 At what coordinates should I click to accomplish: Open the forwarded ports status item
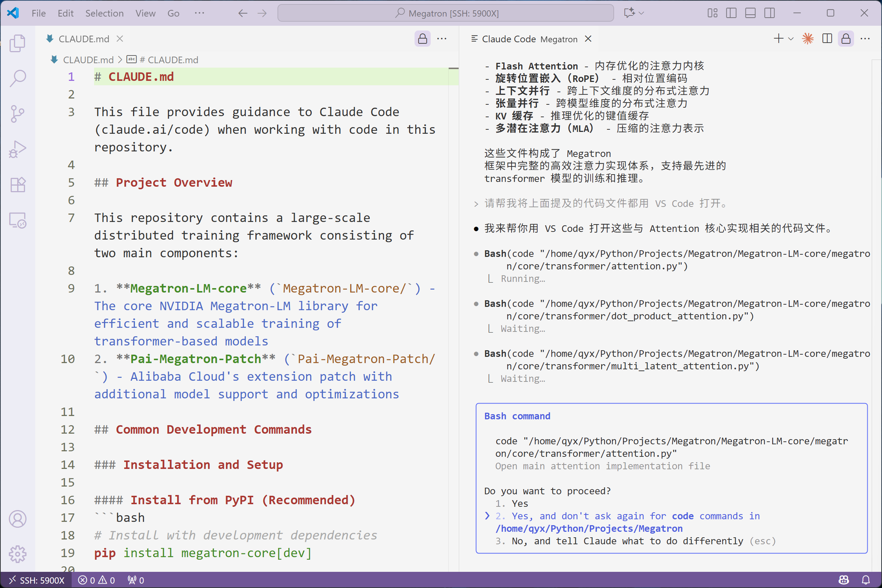[x=136, y=580]
